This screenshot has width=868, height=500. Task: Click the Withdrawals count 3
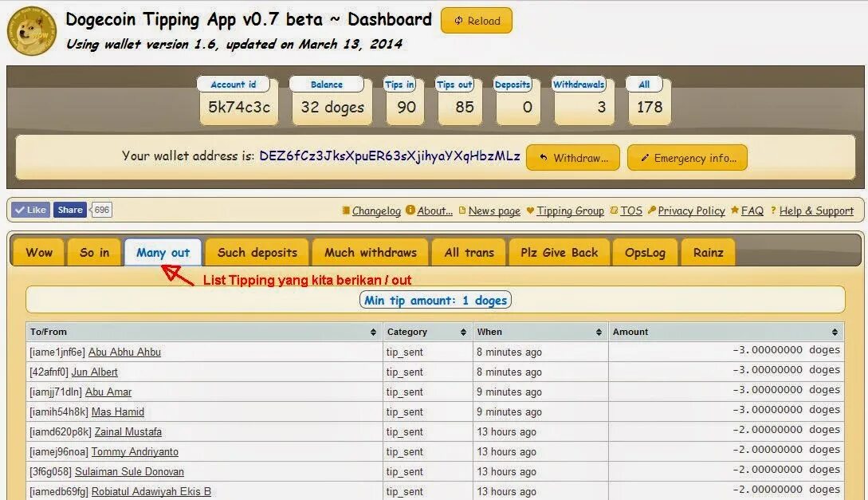pos(602,107)
